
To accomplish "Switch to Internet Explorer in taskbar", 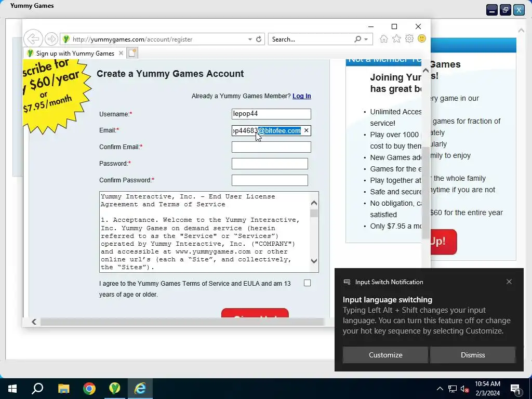I will coord(140,389).
